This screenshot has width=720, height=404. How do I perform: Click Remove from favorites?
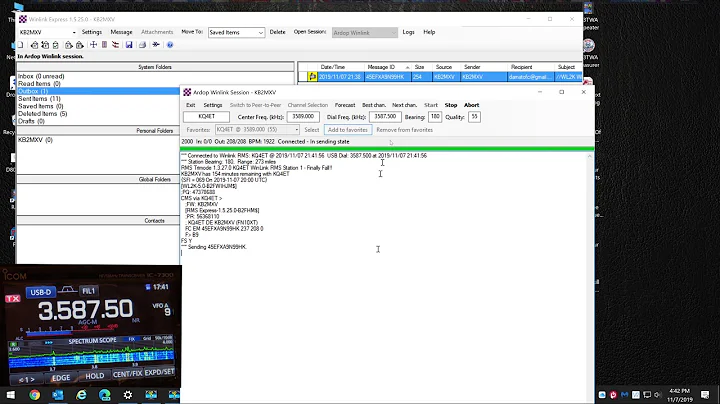pos(405,130)
